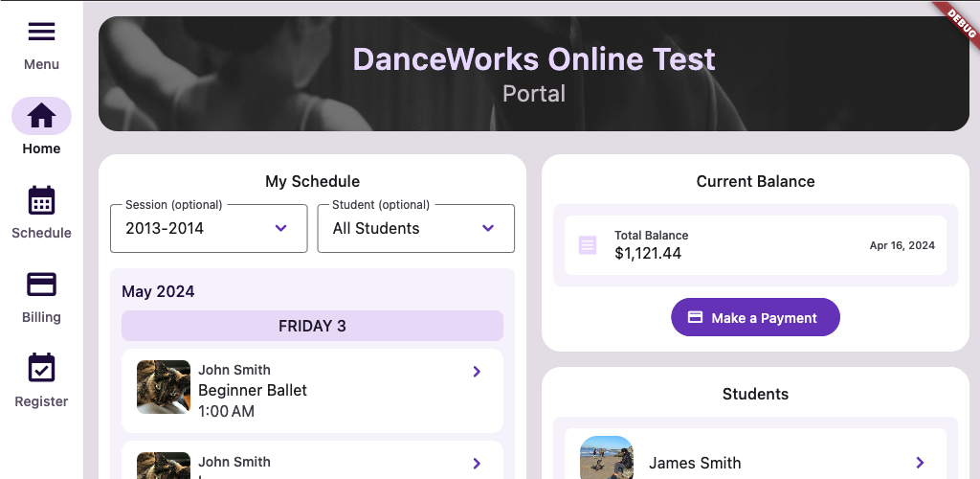Click the Total Balance label

click(651, 236)
